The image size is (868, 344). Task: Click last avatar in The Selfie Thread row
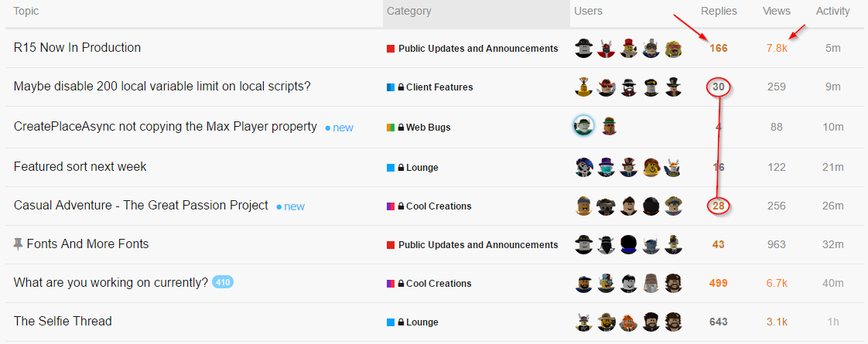point(673,321)
